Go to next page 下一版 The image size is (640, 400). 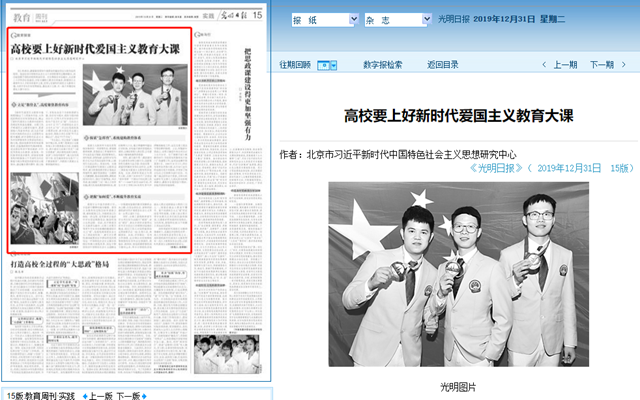[128, 395]
